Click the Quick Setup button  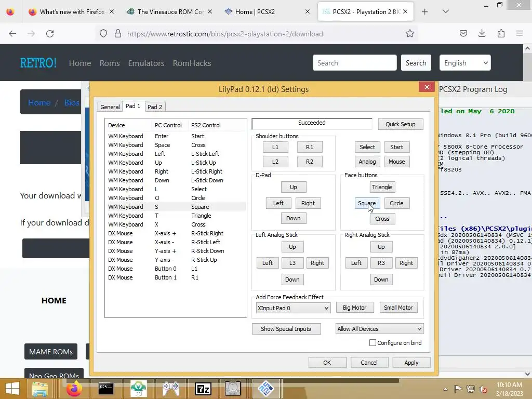pyautogui.click(x=401, y=124)
